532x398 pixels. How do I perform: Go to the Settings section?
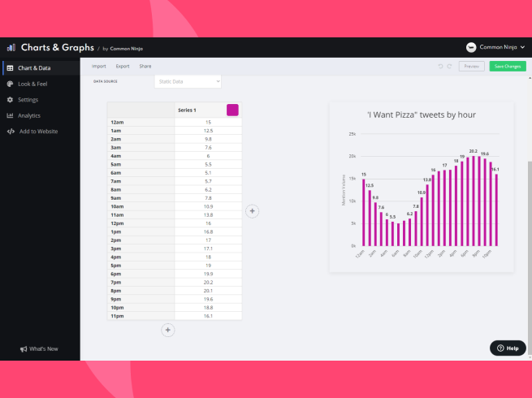click(x=41, y=100)
